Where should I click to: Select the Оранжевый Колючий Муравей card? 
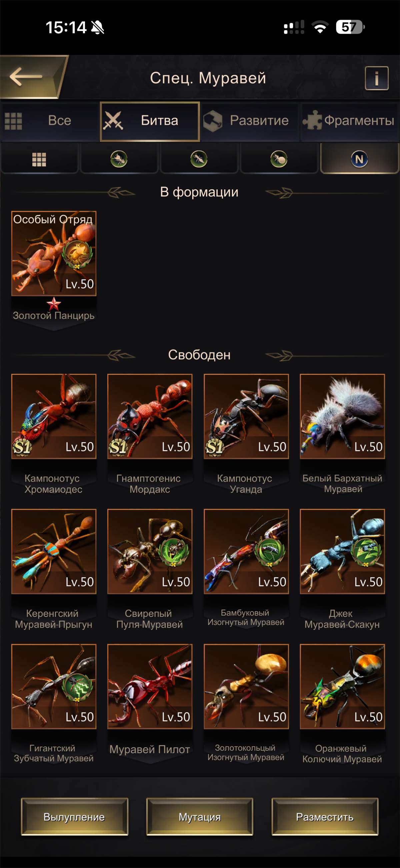[342, 686]
